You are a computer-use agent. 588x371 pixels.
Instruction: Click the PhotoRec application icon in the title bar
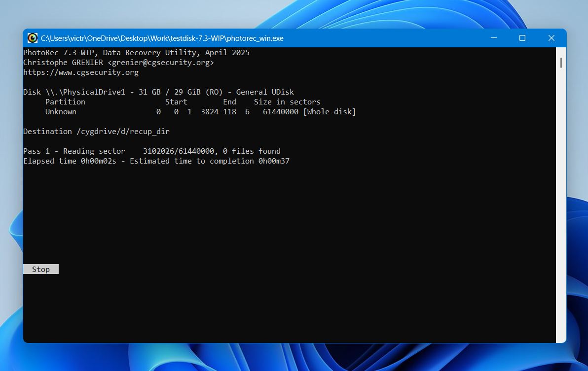(32, 38)
